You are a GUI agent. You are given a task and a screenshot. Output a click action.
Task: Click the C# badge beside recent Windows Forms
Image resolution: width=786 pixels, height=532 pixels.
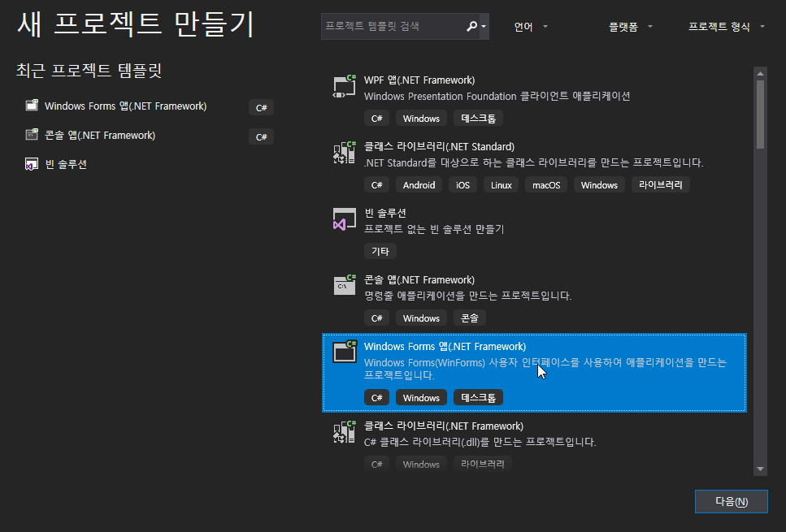click(x=261, y=108)
